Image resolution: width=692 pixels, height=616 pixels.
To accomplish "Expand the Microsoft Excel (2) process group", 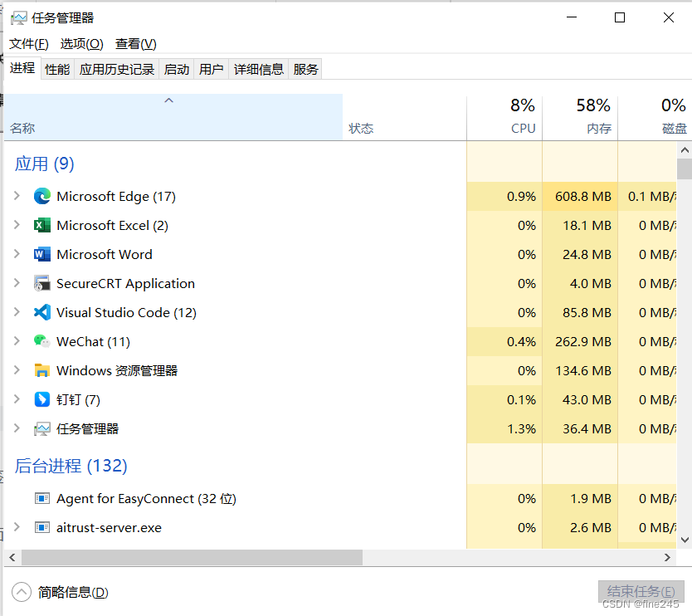I will [x=17, y=225].
